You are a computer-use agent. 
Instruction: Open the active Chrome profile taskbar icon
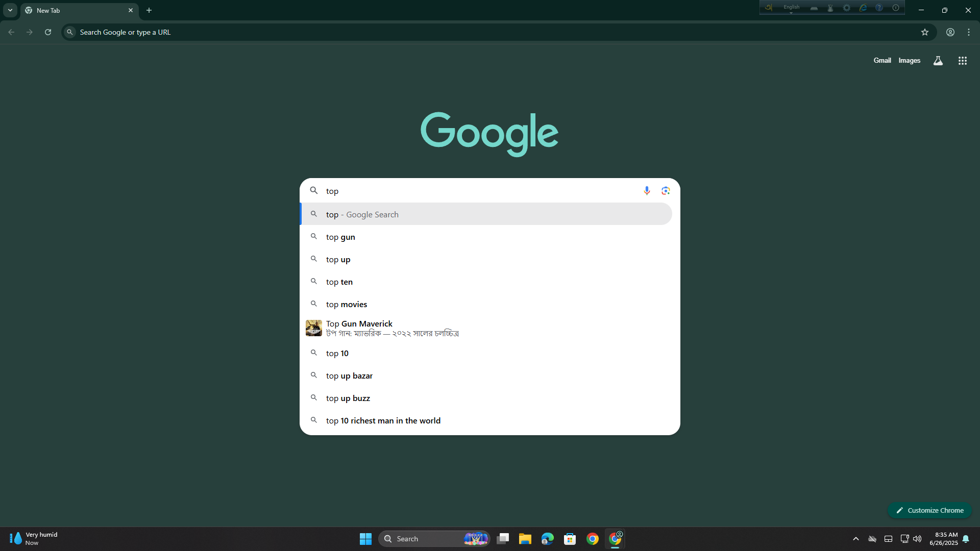point(615,539)
